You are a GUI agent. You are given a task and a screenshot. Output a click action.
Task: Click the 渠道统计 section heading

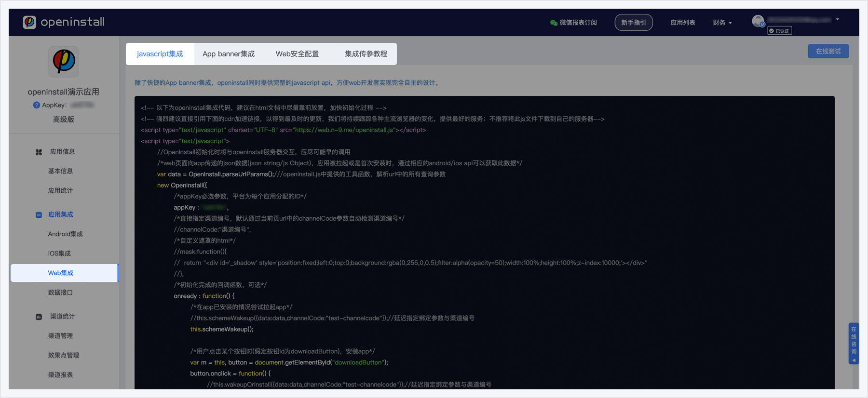62,317
